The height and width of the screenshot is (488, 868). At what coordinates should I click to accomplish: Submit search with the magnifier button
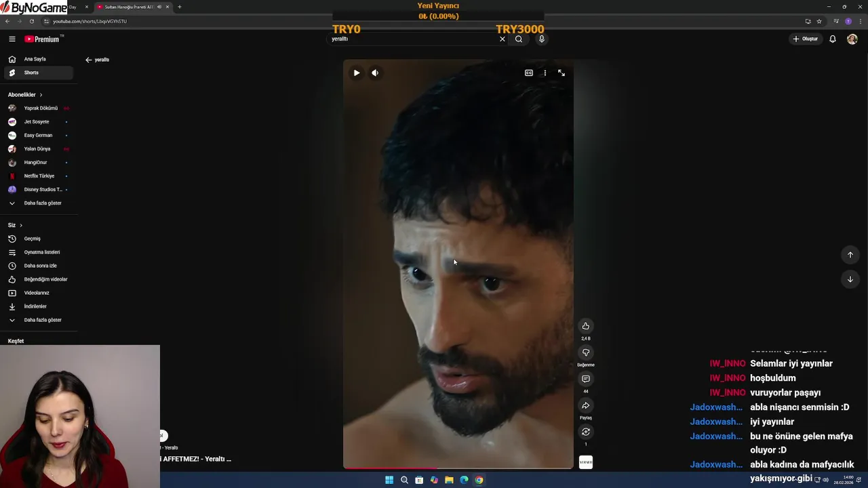pos(519,39)
